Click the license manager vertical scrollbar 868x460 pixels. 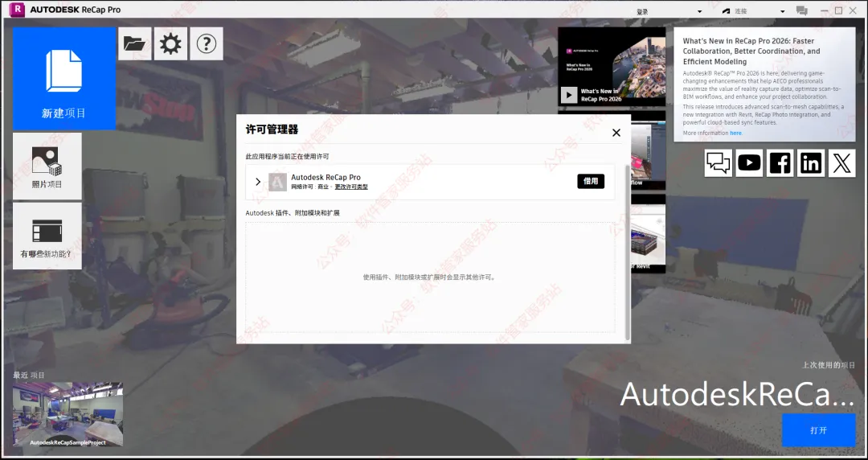[627, 253]
